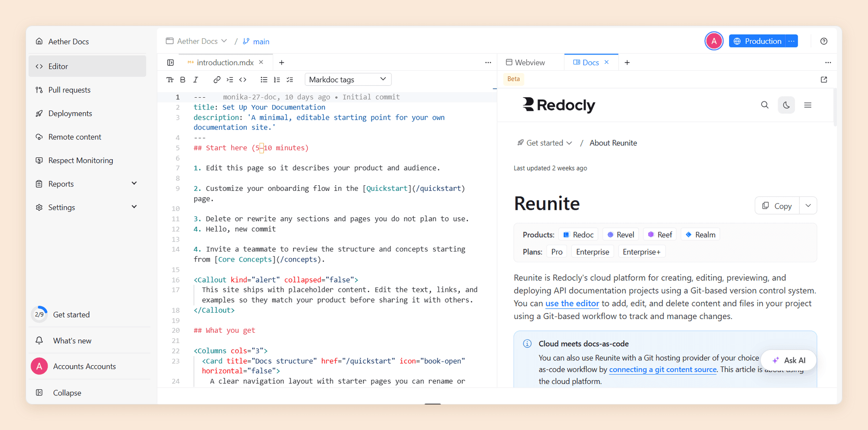Insert blockquote with the quote icon

point(230,79)
